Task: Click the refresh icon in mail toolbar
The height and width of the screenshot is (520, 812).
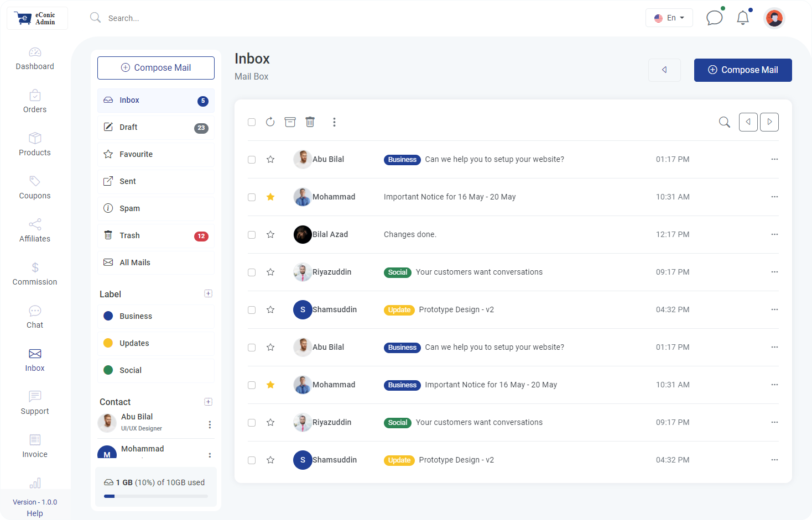Action: pyautogui.click(x=270, y=122)
